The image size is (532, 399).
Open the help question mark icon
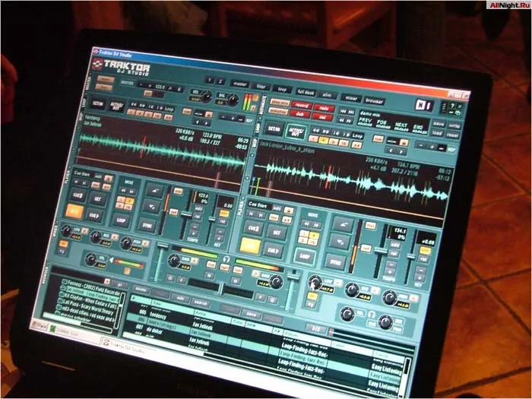point(453,106)
